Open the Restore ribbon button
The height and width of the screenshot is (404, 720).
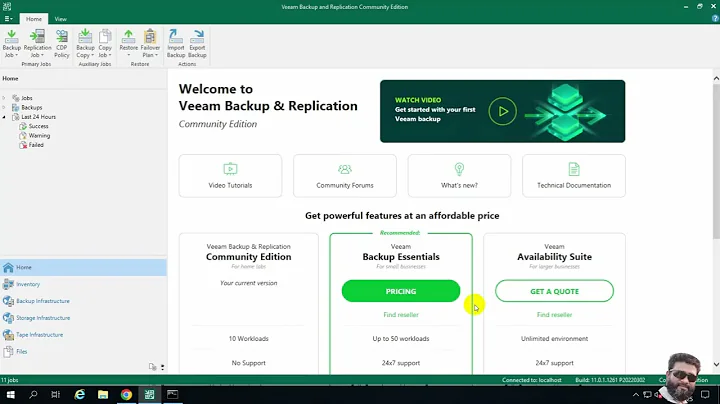pos(129,44)
